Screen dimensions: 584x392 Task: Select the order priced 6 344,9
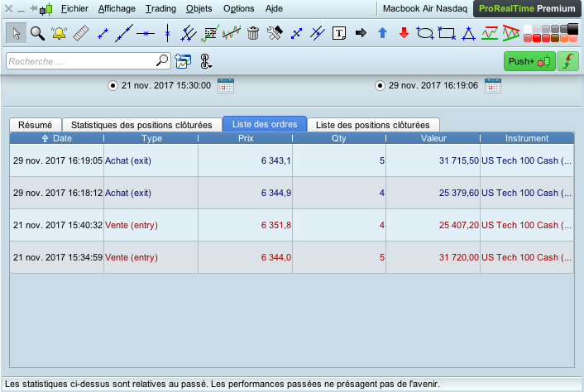click(292, 193)
